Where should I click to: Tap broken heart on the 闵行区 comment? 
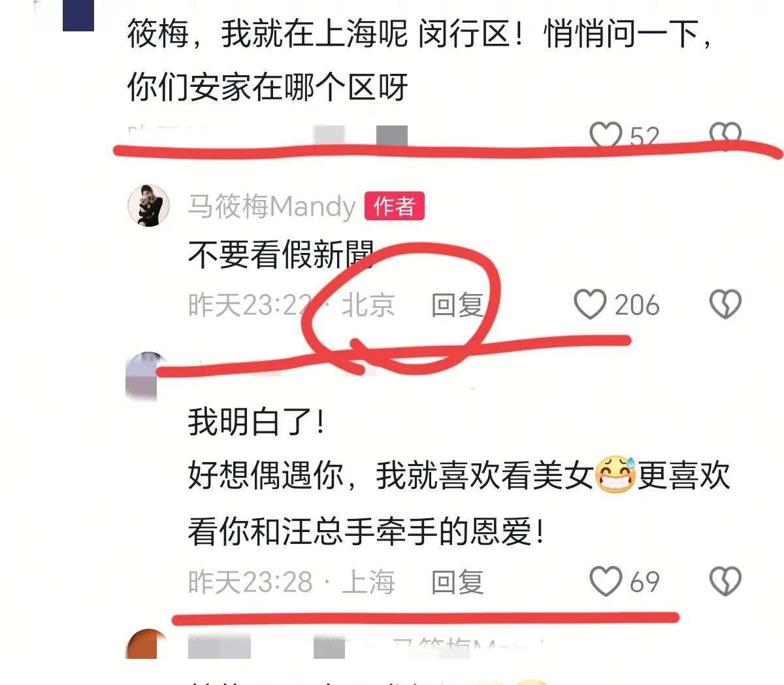tap(726, 135)
